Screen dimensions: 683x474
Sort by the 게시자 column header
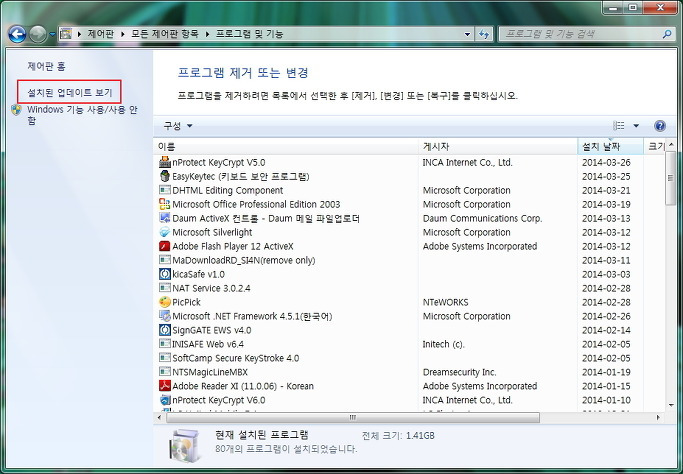[498, 146]
